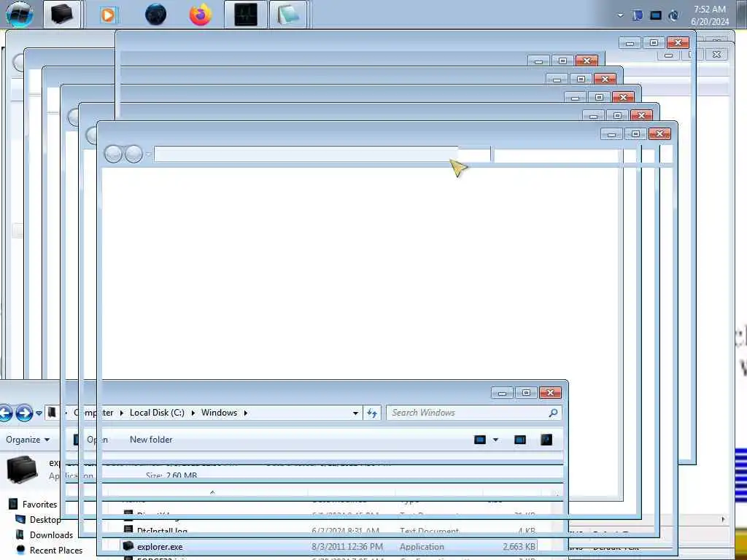Click the date 8/3/2011 12:36 PM cell

[347, 547]
